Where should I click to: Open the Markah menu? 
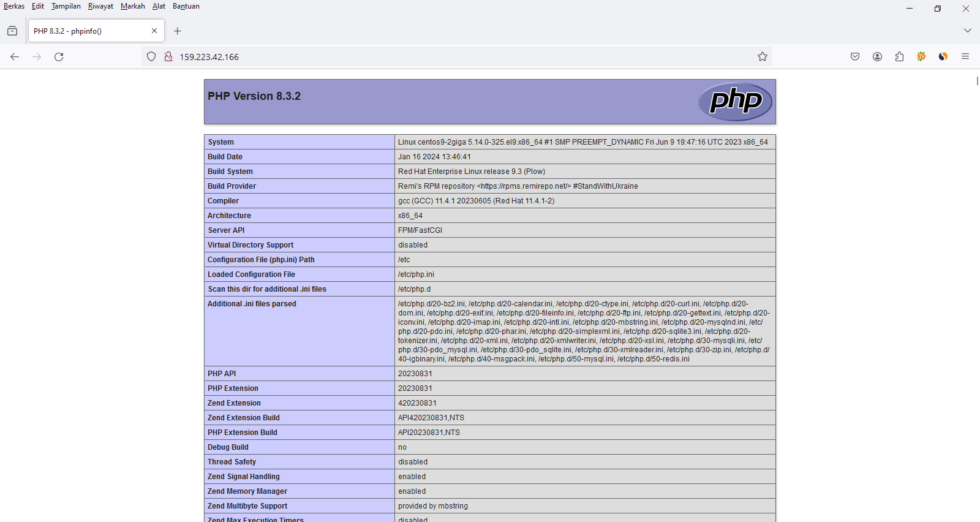pos(132,6)
